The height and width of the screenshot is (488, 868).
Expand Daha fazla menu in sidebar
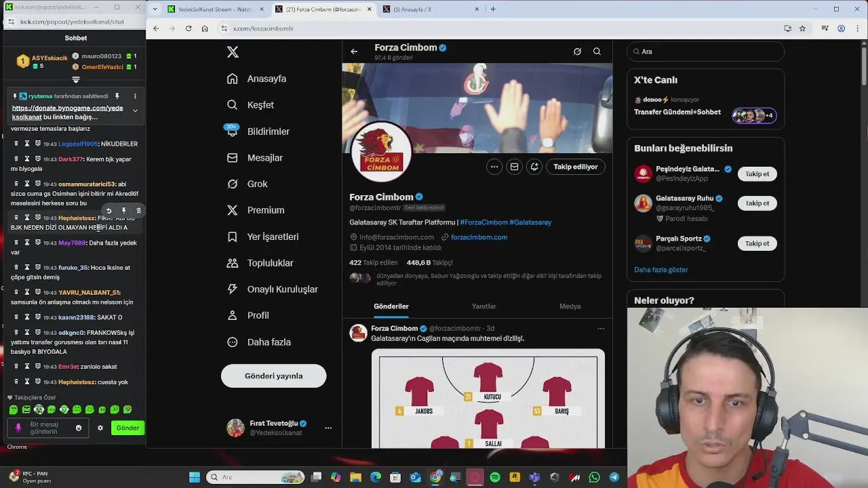tap(258, 342)
